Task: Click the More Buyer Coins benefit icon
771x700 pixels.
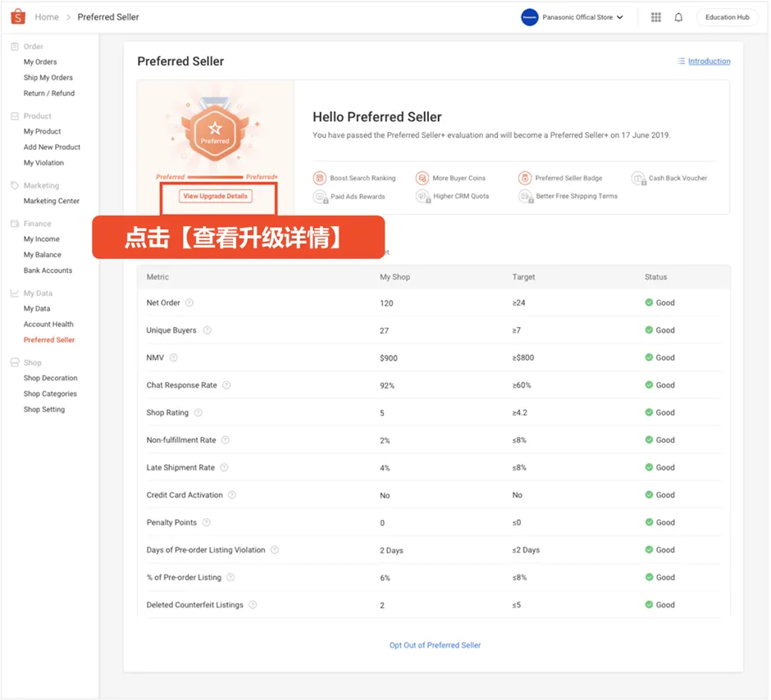Action: point(423,178)
